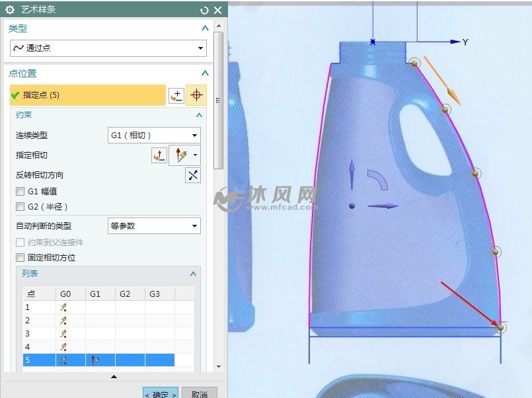This screenshot has height=398, width=532.
Task: Click the inferred vector icon
Action: 180,155
